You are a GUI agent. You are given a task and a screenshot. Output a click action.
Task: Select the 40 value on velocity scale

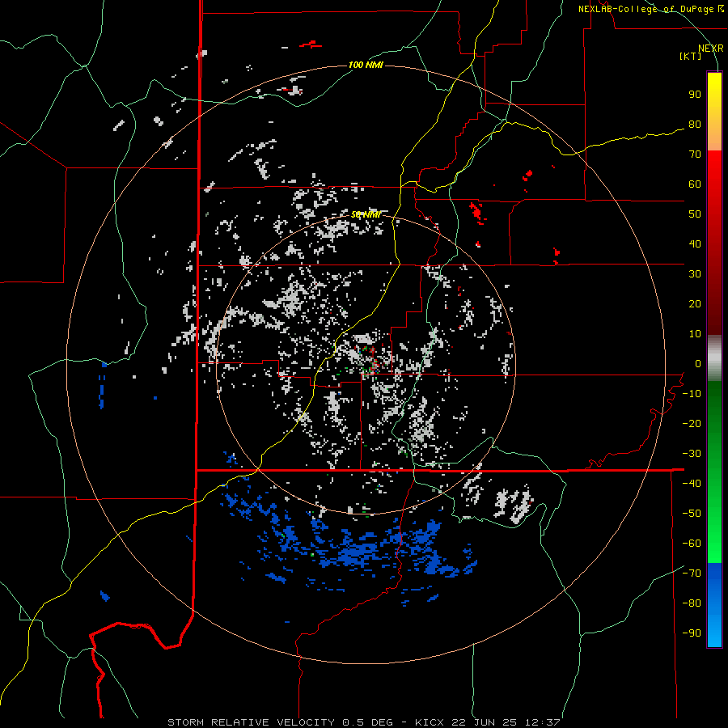(x=695, y=243)
